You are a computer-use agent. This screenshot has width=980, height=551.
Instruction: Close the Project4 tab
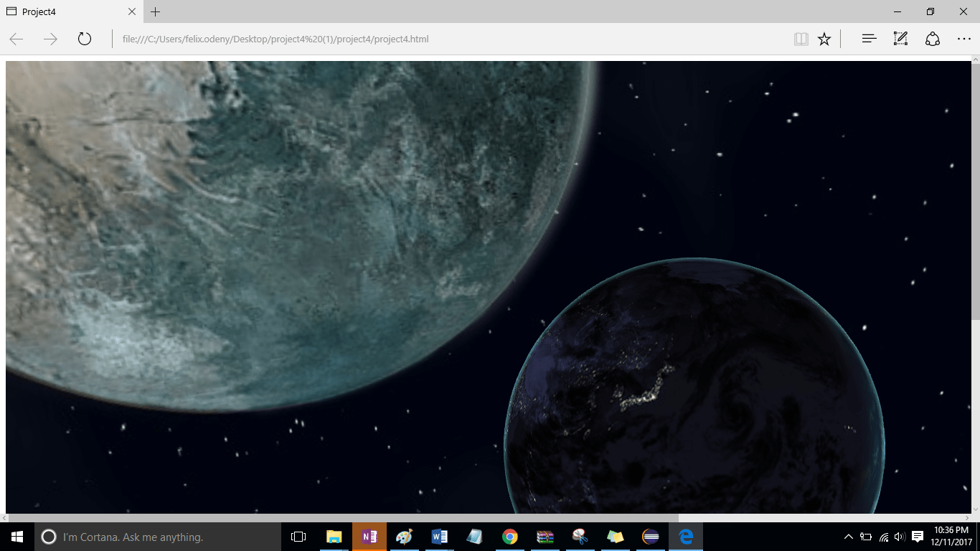tap(132, 11)
